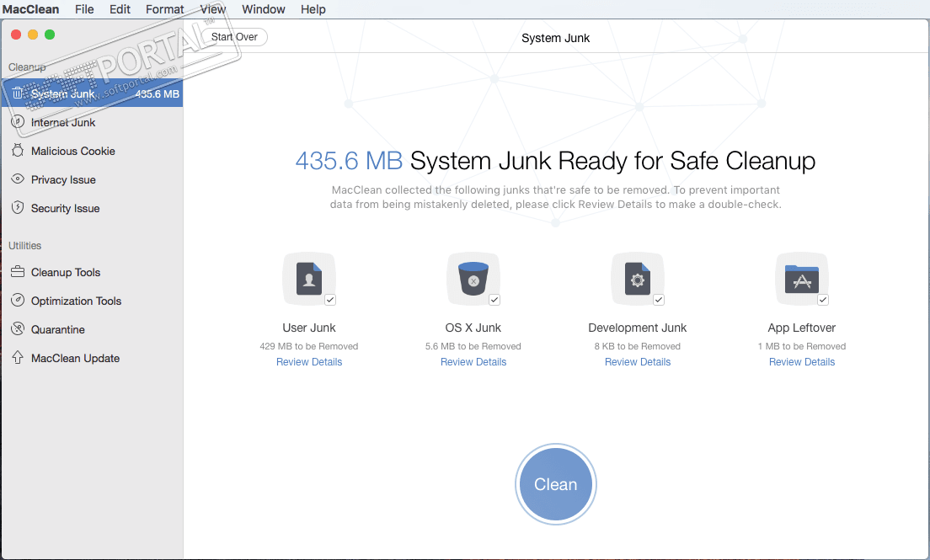Click the App Leftover folder icon
This screenshot has width=930, height=560.
[x=802, y=279]
